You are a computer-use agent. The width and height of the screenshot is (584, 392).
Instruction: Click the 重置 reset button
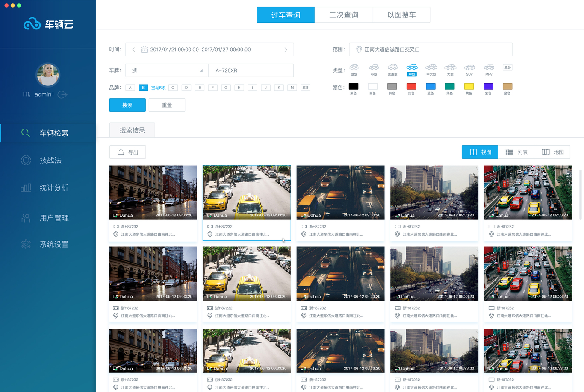(x=167, y=105)
